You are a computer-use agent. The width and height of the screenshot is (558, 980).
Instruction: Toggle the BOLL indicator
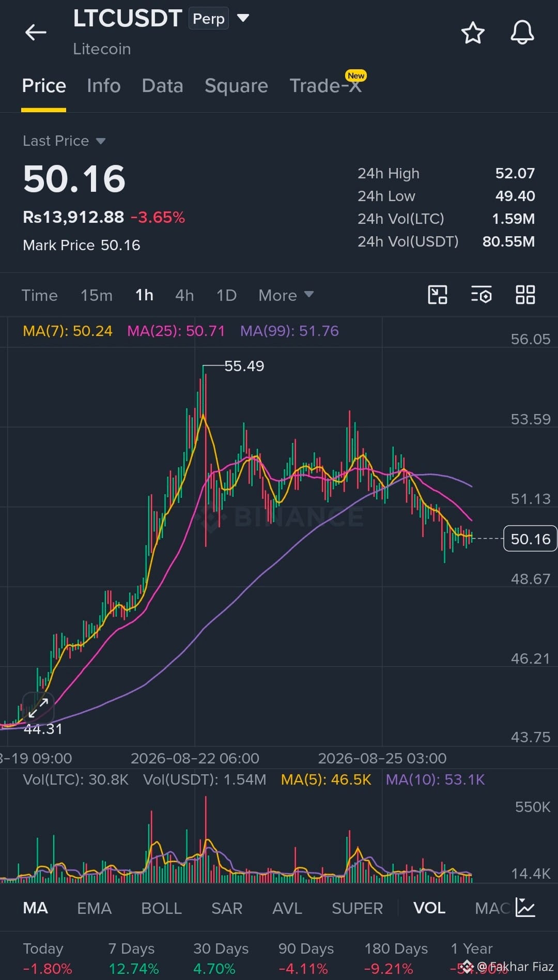tap(161, 908)
